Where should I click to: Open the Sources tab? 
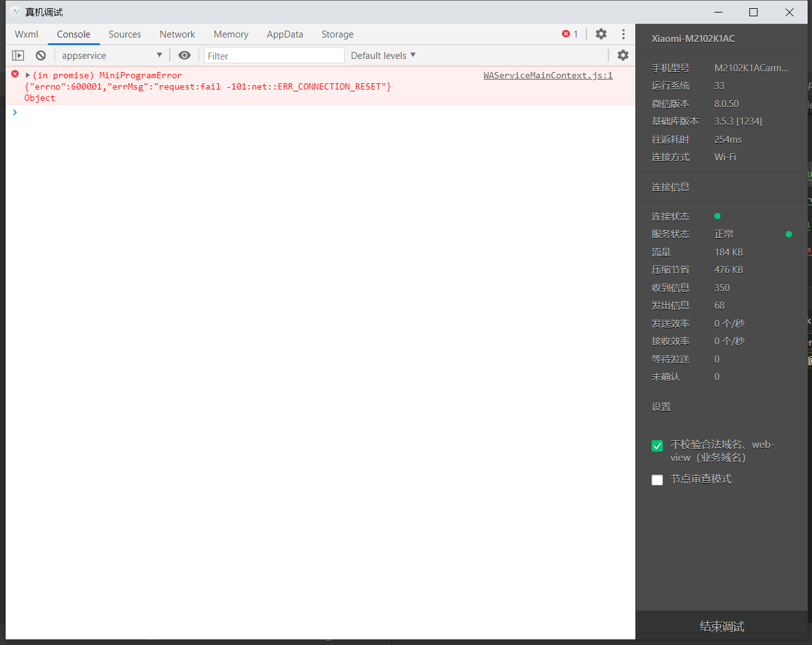[125, 34]
